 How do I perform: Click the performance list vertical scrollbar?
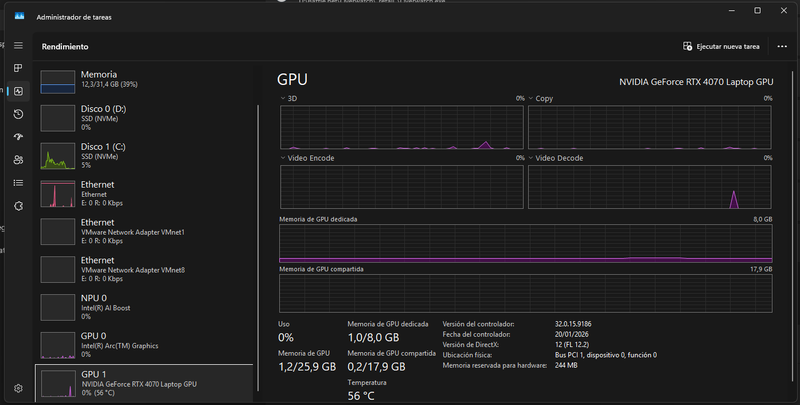coord(259,247)
